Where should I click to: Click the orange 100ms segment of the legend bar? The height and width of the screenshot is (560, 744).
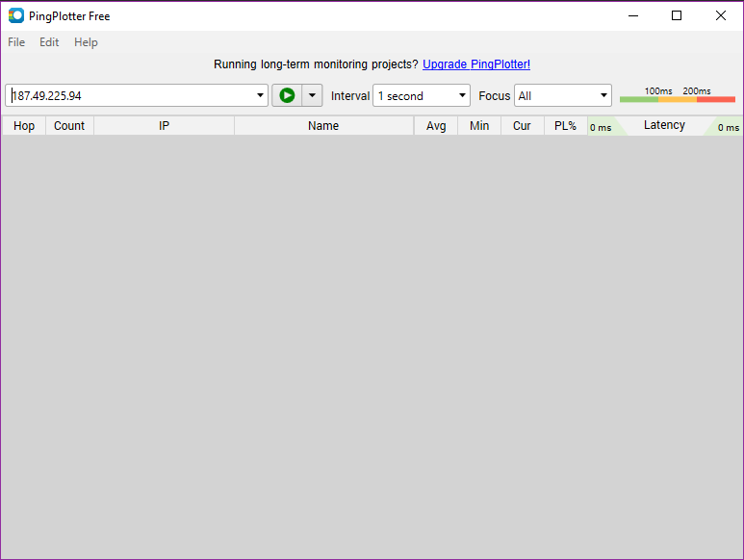(677, 99)
